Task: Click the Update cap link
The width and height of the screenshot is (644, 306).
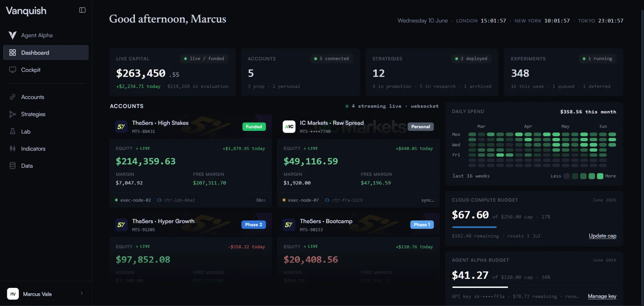Action: click(602, 236)
